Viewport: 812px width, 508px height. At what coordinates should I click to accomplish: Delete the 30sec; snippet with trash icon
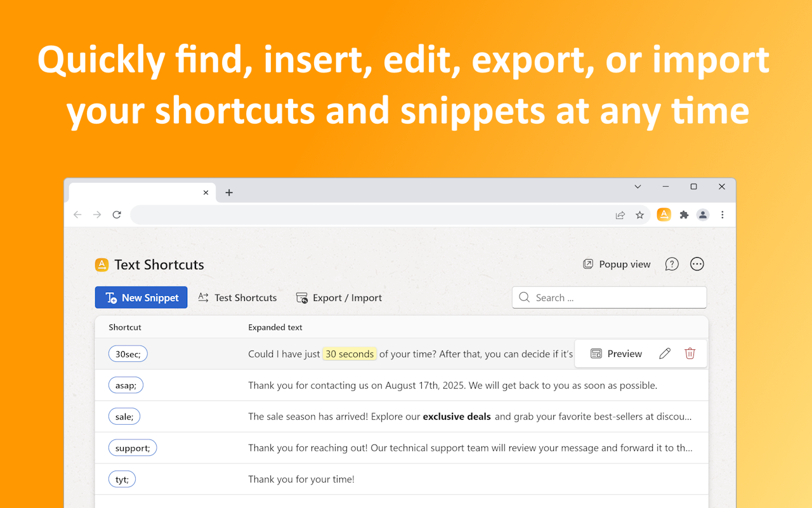coord(690,354)
